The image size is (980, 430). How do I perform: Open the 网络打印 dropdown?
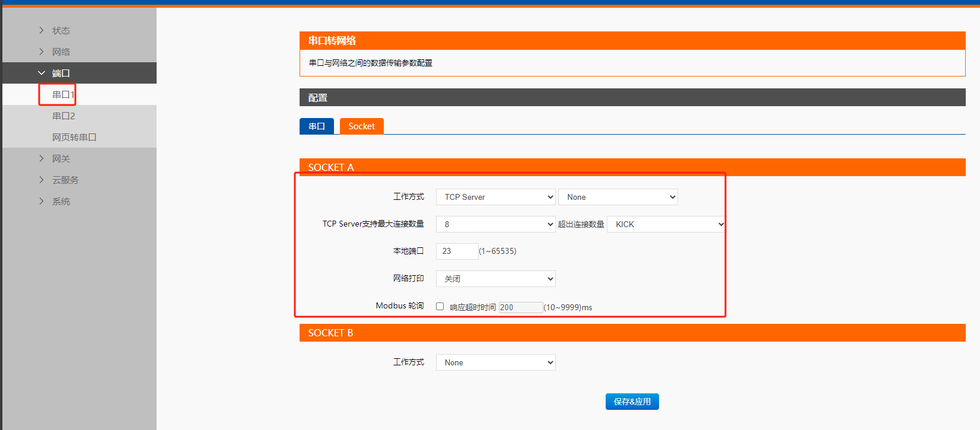coord(495,279)
